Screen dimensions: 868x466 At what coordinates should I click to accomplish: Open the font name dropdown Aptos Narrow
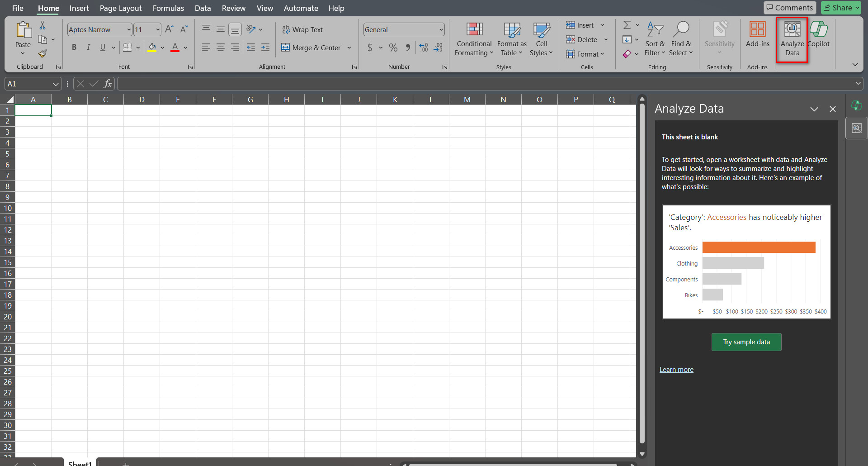tap(128, 30)
